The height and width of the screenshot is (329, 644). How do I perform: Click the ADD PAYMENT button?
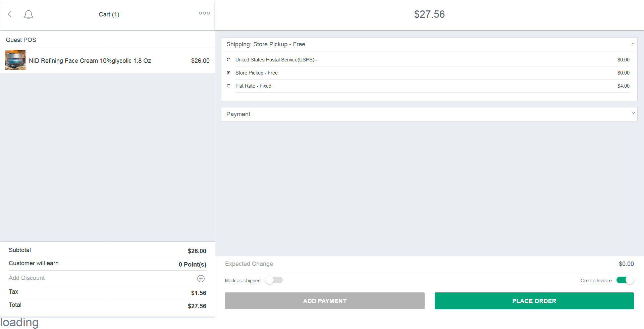[325, 301]
